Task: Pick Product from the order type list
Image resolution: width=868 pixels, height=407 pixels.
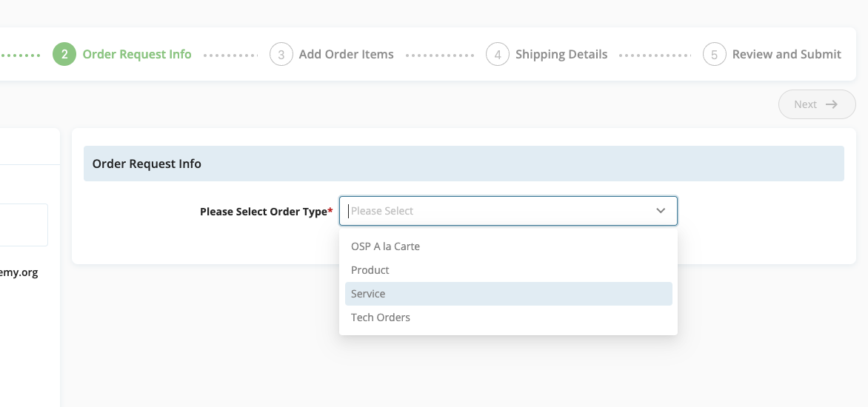Action: tap(508, 270)
